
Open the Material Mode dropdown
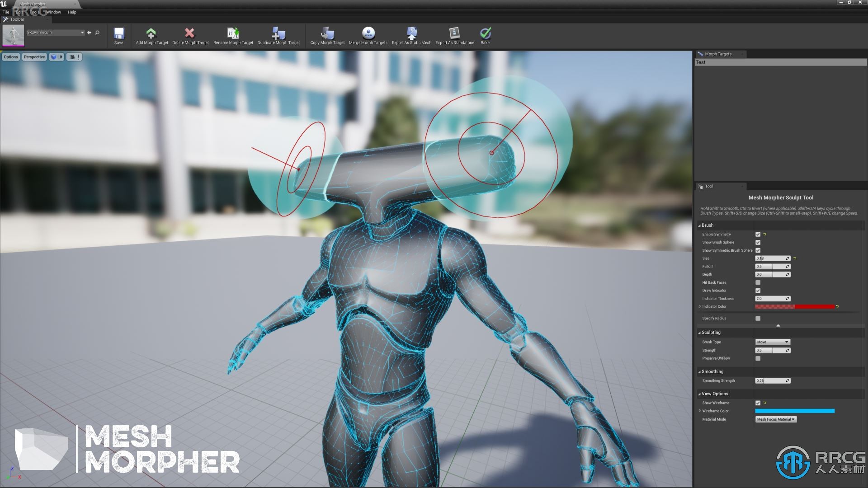point(774,419)
